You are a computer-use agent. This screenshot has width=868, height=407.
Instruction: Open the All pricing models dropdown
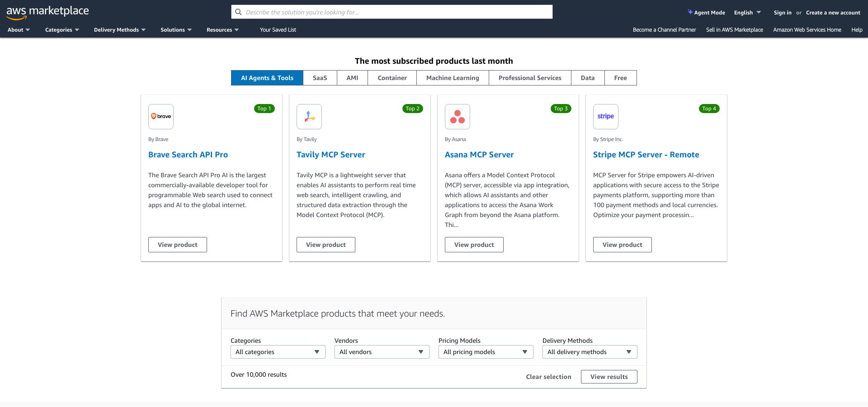pyautogui.click(x=486, y=352)
